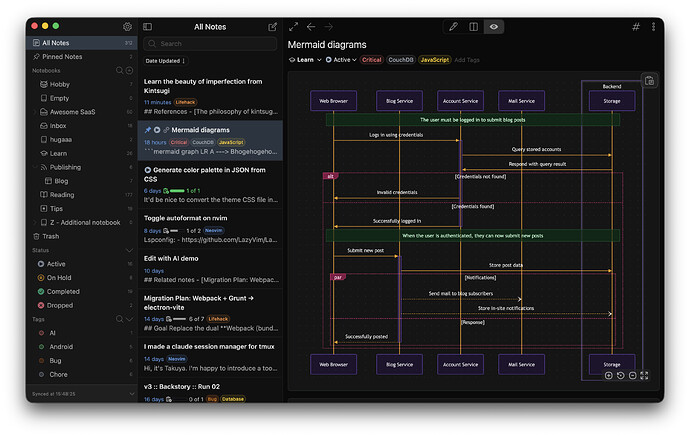Copy the diagram using the clipboard icon

(649, 81)
